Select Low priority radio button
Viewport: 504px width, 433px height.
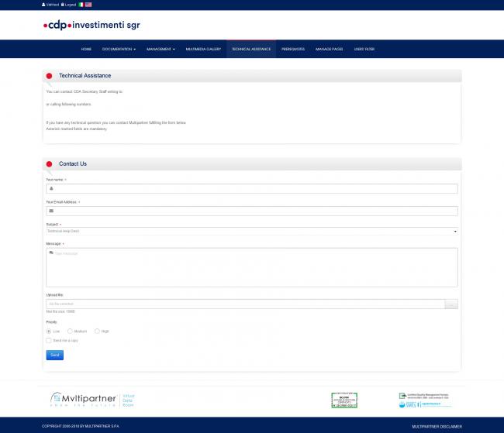point(49,331)
